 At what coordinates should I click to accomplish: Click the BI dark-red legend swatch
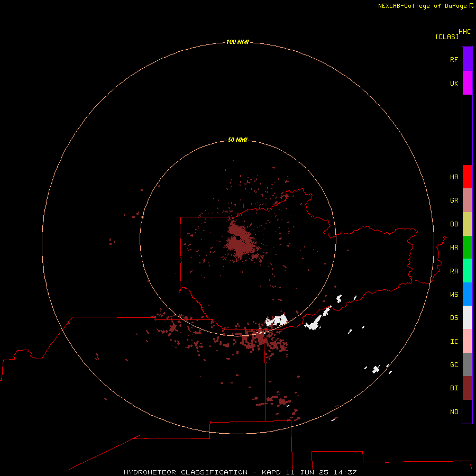(467, 388)
